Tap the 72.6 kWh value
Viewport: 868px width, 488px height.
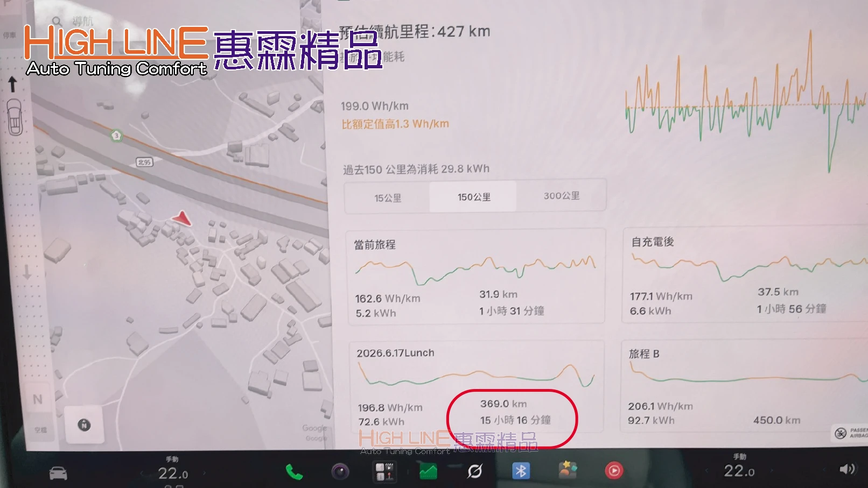[x=381, y=422]
